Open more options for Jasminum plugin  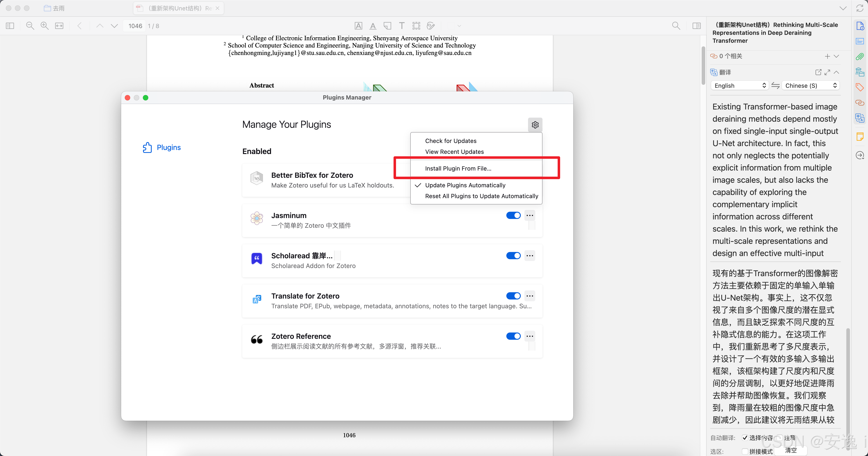[x=530, y=216]
